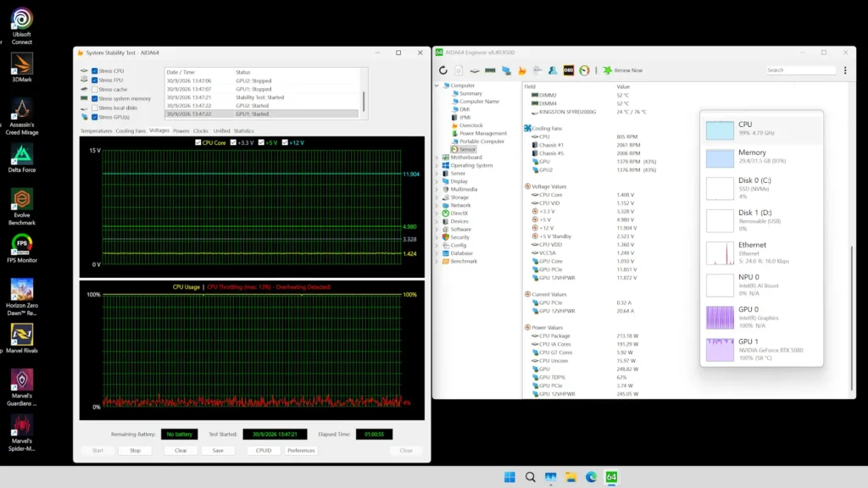
Task: Select FPS Monitor desktop icon
Action: coord(21,249)
